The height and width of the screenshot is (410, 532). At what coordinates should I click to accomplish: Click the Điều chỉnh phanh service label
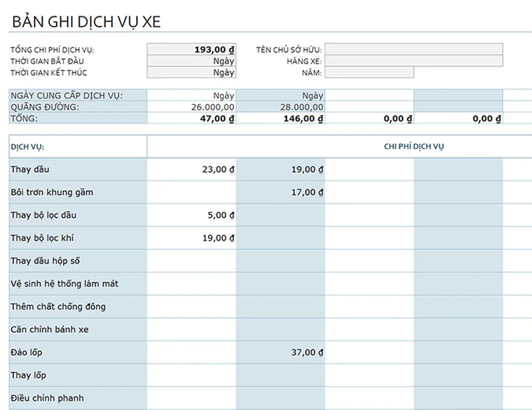click(47, 398)
